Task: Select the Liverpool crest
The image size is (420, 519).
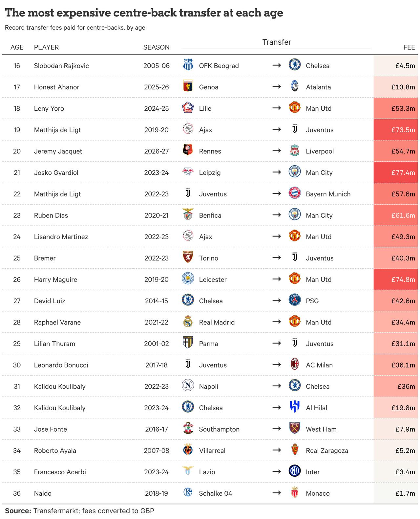Action: tap(295, 151)
